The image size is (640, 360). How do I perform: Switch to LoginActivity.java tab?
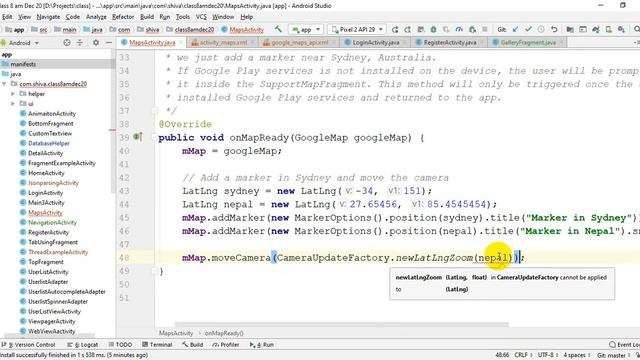tap(376, 42)
